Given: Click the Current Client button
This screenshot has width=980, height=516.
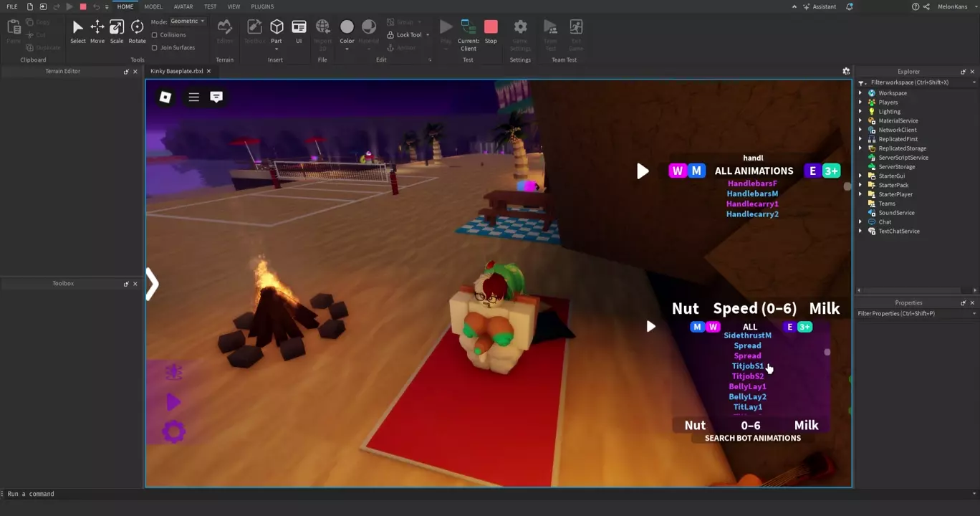Looking at the screenshot, I should point(469,34).
